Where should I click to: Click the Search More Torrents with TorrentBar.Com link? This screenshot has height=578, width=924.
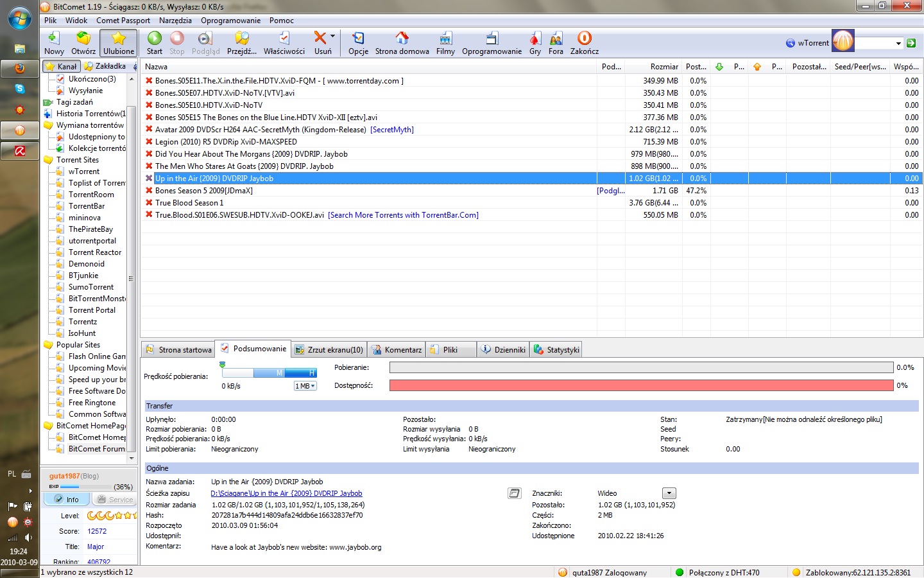pyautogui.click(x=403, y=215)
